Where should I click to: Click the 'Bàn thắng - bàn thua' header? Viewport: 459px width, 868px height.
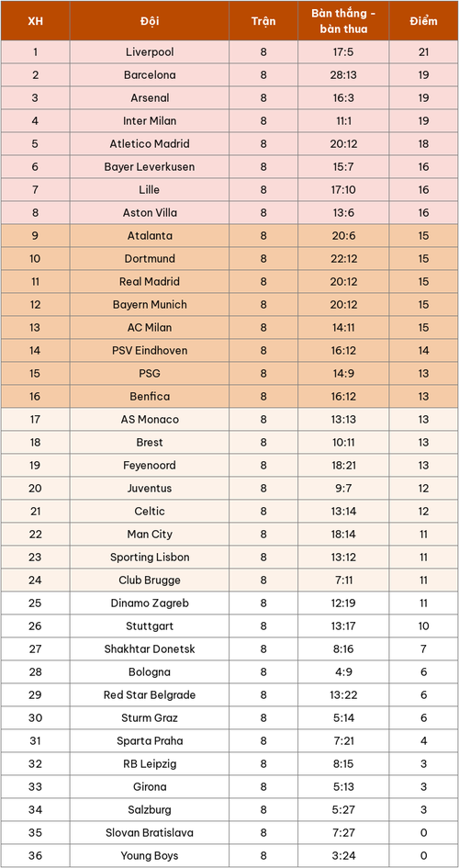(x=343, y=21)
